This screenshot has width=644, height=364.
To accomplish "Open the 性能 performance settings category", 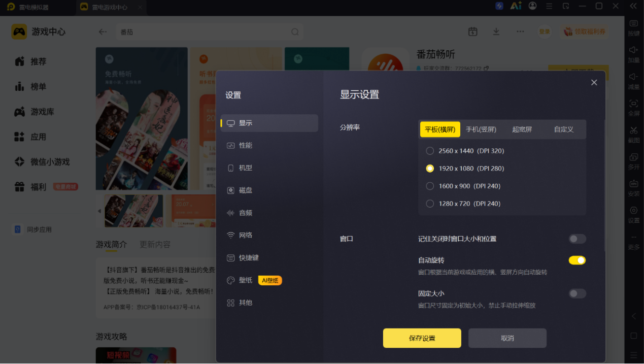I will (x=269, y=146).
